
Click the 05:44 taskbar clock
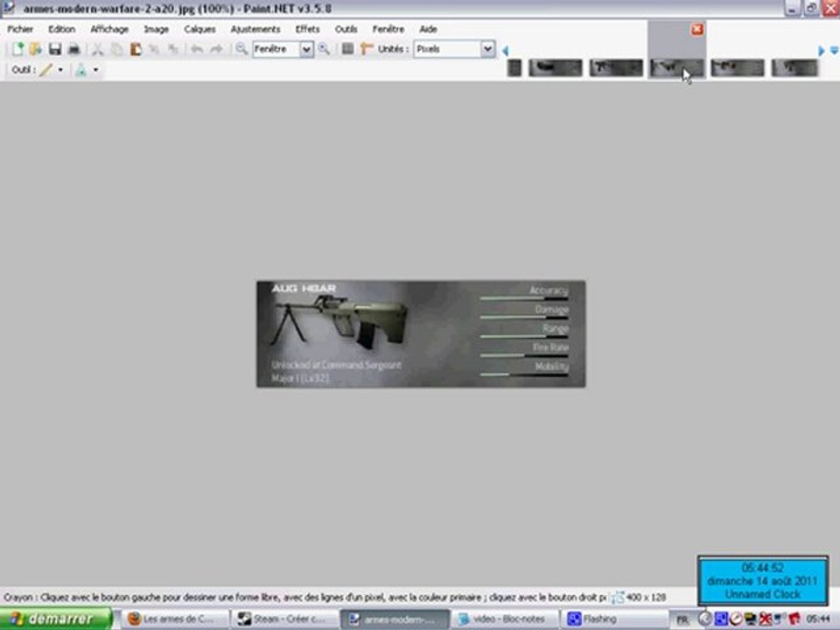click(x=818, y=619)
